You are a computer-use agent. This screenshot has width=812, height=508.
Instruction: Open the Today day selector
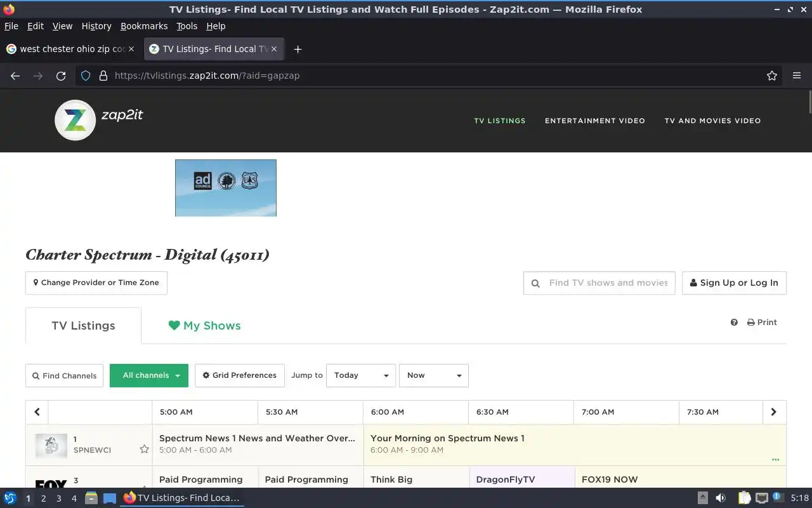coord(361,375)
